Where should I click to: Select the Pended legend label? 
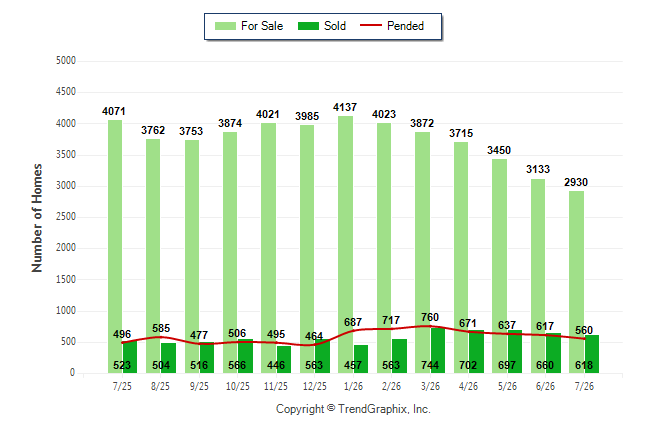(405, 26)
